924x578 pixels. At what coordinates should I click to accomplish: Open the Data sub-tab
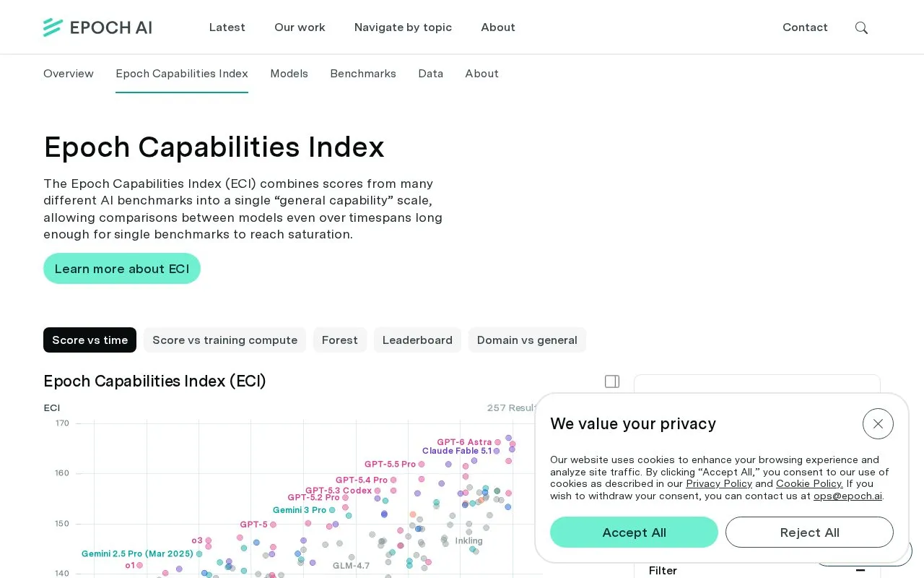click(430, 74)
